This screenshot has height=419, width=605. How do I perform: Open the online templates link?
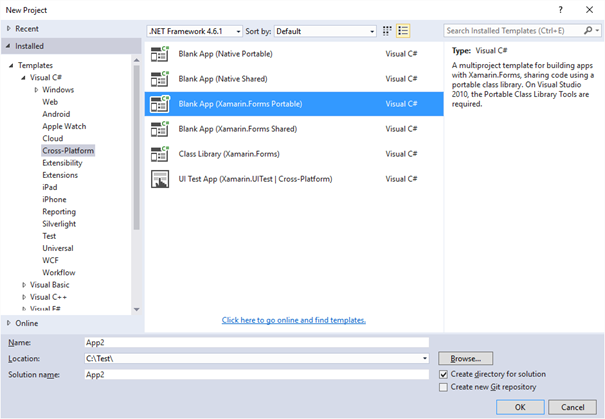294,320
